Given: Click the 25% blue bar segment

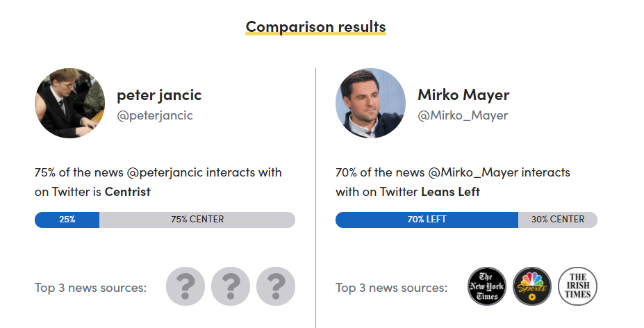Looking at the screenshot, I should click(67, 220).
